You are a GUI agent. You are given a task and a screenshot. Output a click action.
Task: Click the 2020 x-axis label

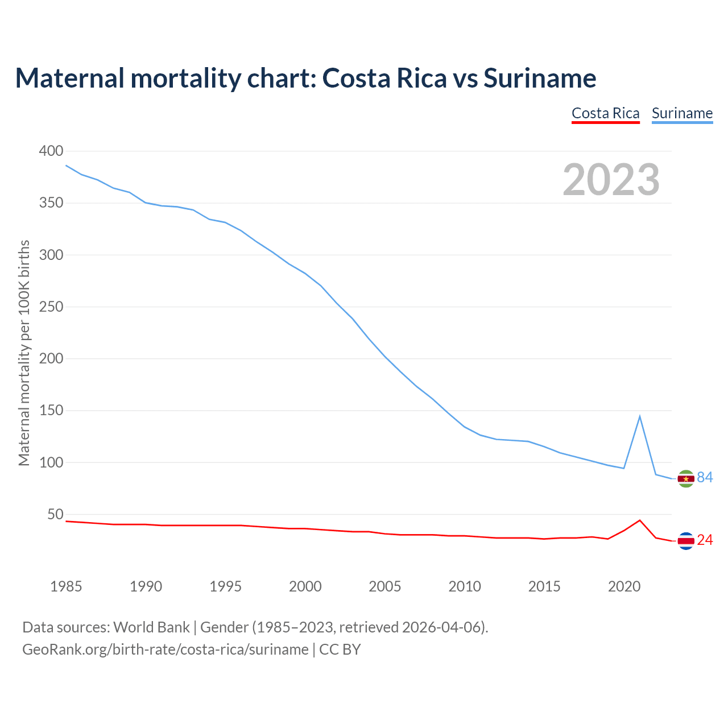point(624,586)
